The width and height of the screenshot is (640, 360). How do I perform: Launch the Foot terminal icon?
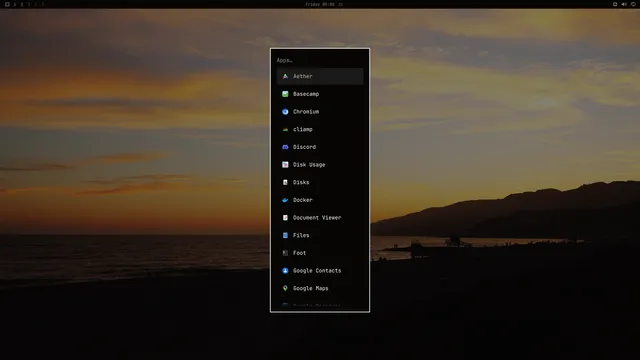tap(285, 253)
